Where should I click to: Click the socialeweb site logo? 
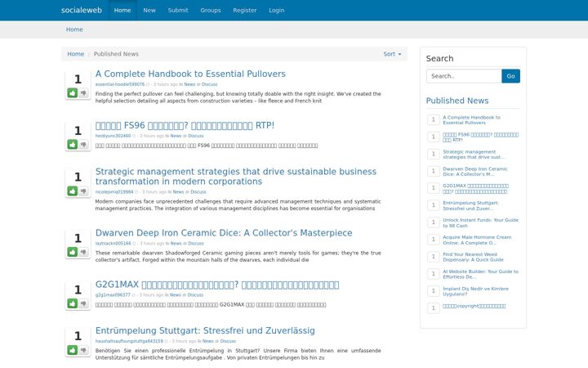[82, 10]
